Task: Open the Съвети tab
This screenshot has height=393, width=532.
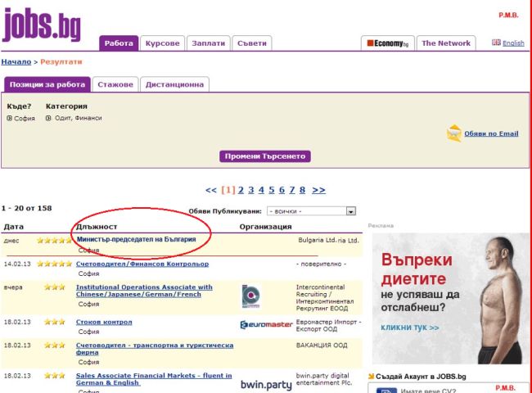Action: [x=252, y=43]
